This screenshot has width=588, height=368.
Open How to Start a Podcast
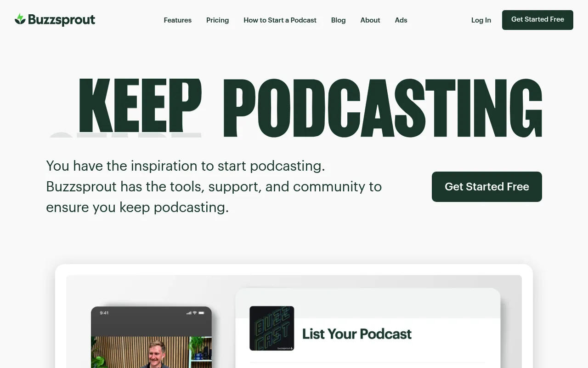280,20
